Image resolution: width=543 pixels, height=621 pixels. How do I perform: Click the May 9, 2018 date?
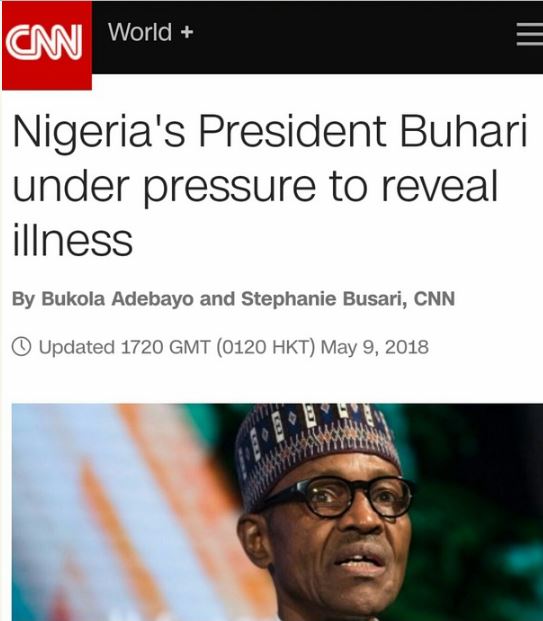(374, 347)
